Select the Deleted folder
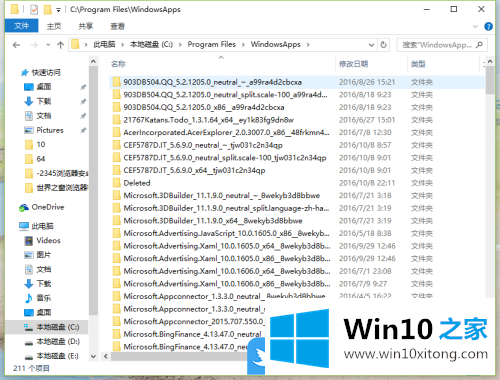The height and width of the screenshot is (380, 500). click(137, 183)
